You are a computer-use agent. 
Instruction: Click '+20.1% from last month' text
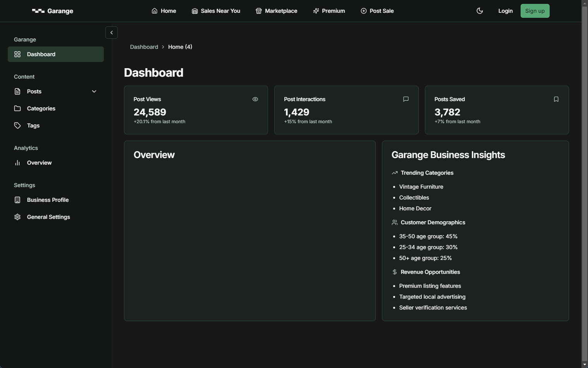coord(160,122)
